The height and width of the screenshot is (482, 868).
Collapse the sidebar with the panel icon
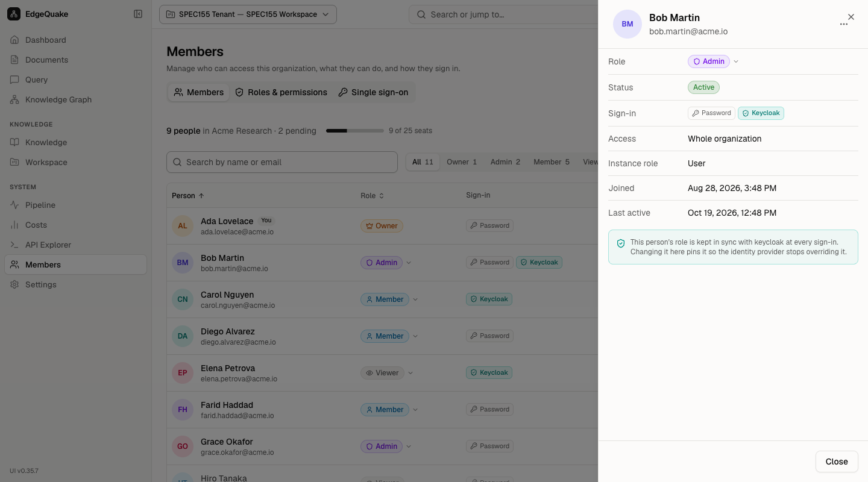click(138, 14)
